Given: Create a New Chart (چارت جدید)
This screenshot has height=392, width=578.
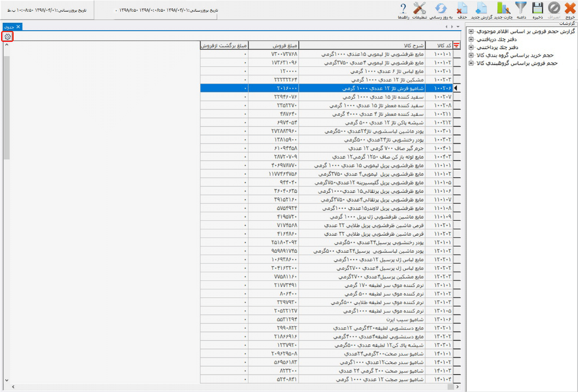Looking at the screenshot, I should 503,9.
